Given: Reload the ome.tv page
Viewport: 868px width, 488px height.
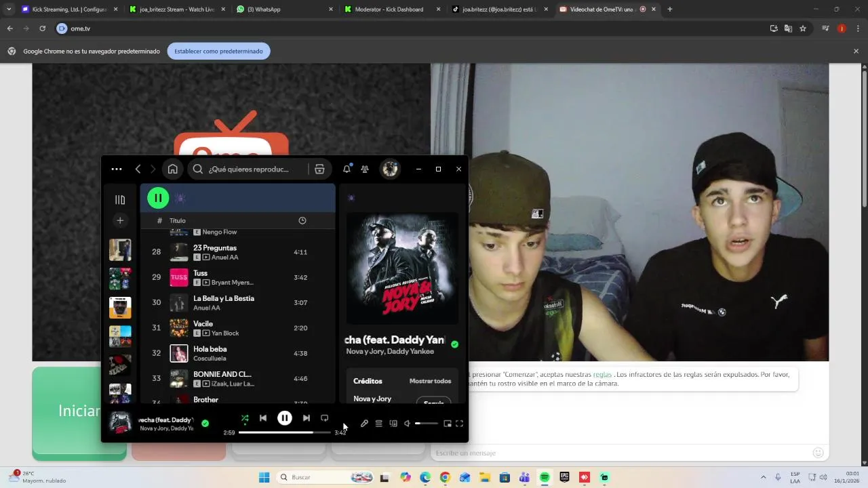Looking at the screenshot, I should point(42,28).
